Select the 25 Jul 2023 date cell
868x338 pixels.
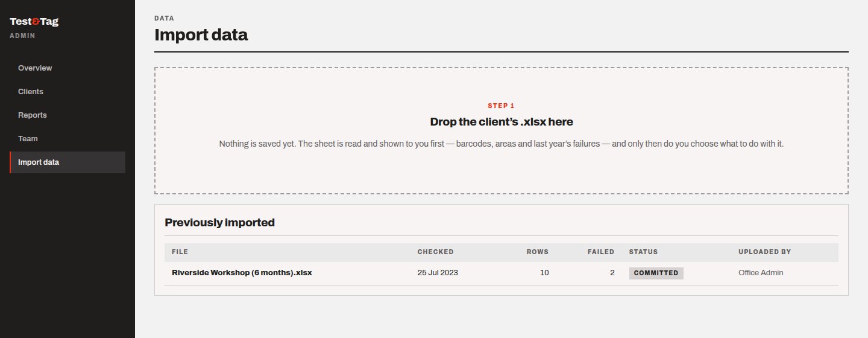coord(438,273)
